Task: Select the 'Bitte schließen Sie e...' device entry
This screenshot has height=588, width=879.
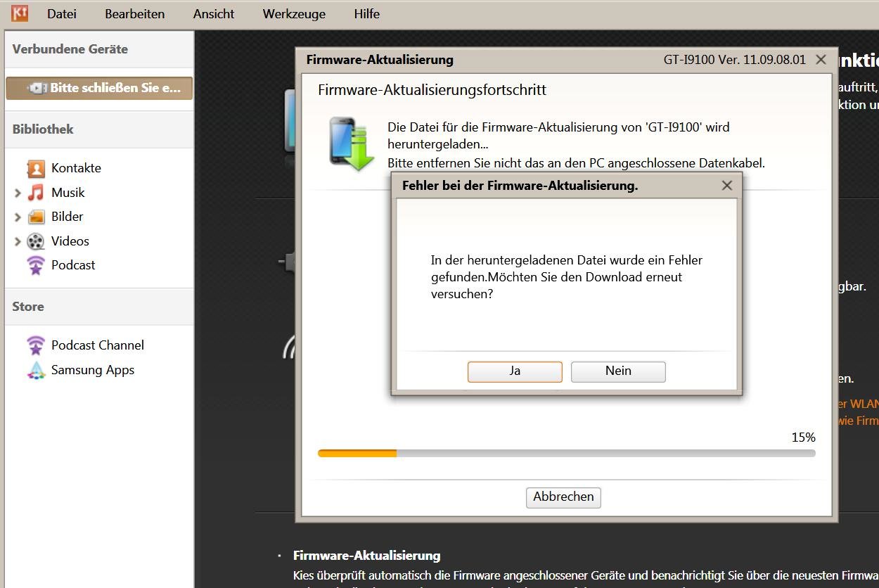Action: (99, 89)
